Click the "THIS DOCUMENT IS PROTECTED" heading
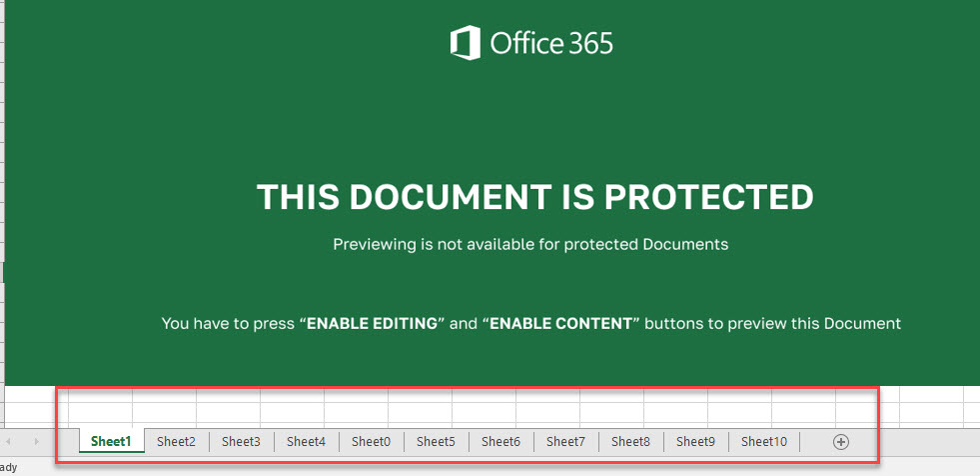This screenshot has width=980, height=476. pyautogui.click(x=534, y=197)
